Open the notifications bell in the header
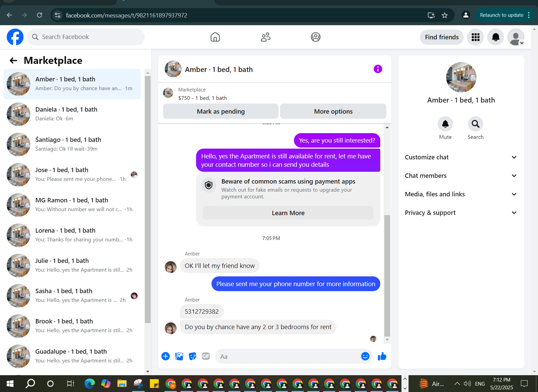This screenshot has width=538, height=392. point(496,37)
